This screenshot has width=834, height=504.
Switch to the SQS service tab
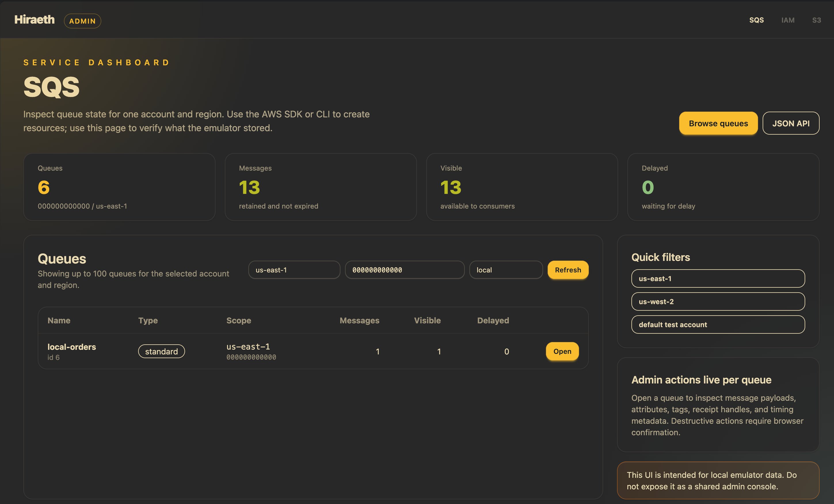pos(757,20)
